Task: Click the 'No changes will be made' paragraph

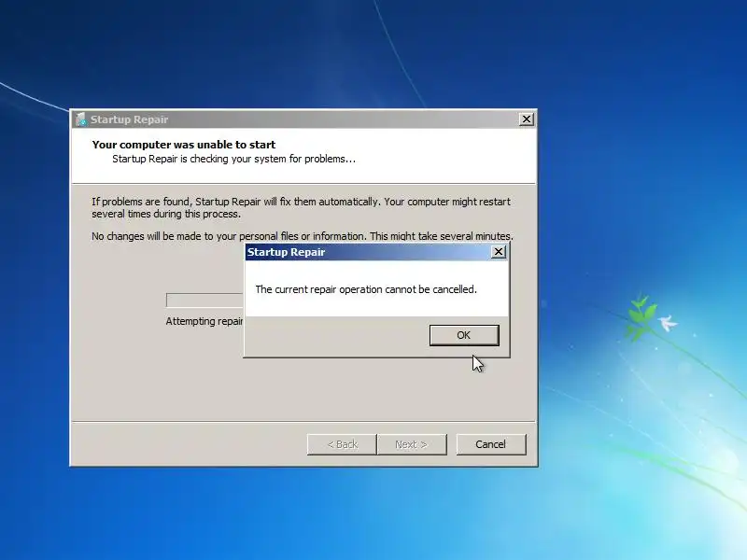Action: click(303, 236)
